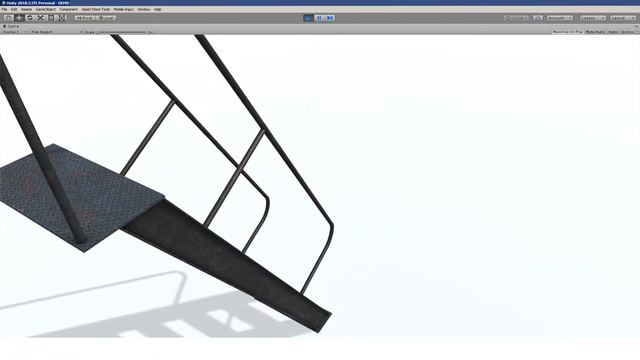
Task: Open the Help menu
Action: pyautogui.click(x=158, y=9)
